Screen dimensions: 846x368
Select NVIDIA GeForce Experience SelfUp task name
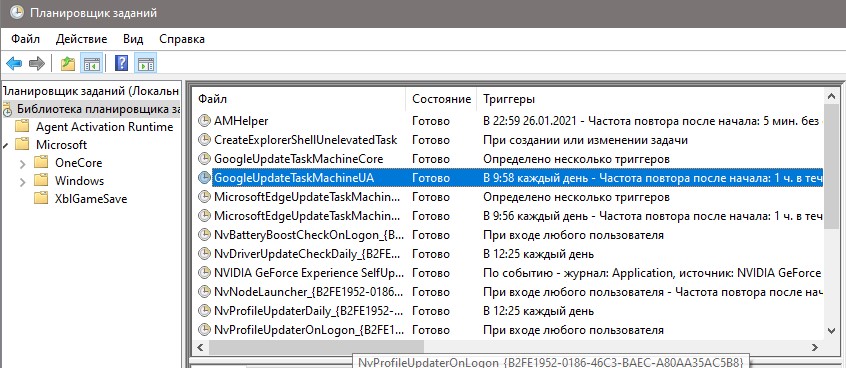308,272
